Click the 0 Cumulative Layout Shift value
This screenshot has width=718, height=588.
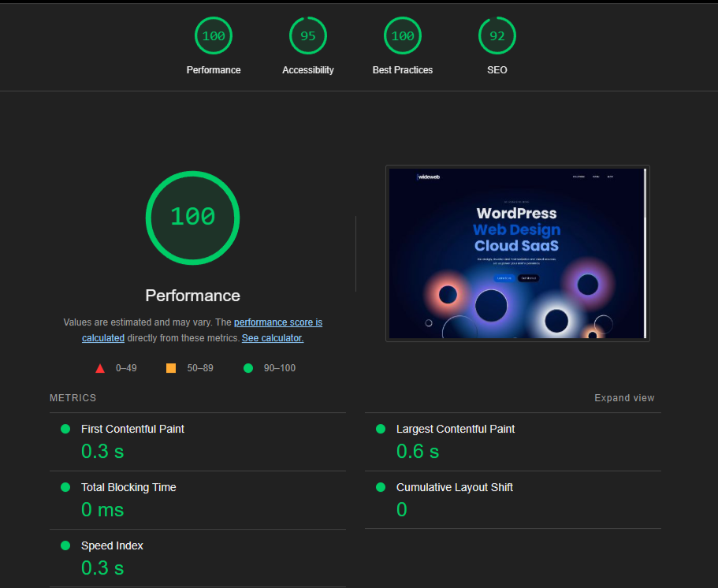pyautogui.click(x=402, y=509)
